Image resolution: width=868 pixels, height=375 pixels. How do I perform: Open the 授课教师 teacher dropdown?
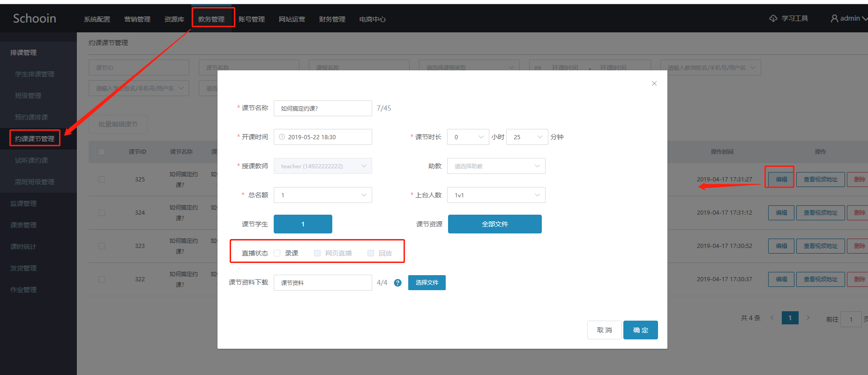tap(323, 166)
